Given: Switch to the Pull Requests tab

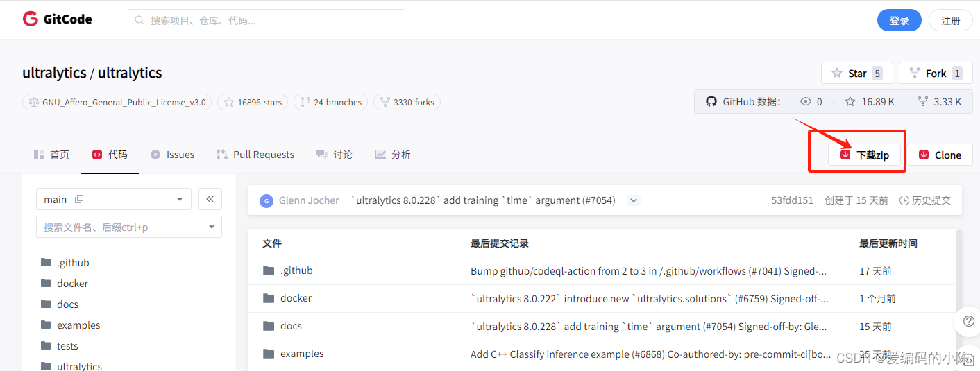Looking at the screenshot, I should point(255,155).
